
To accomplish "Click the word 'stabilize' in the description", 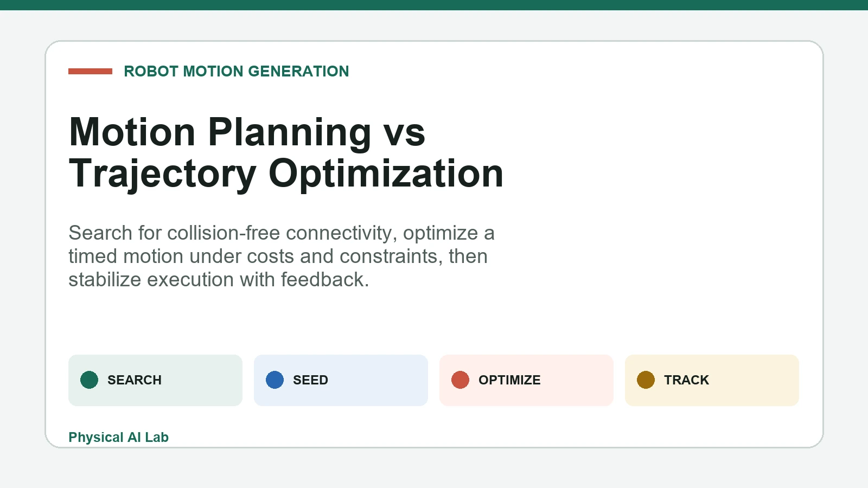I will pos(105,279).
